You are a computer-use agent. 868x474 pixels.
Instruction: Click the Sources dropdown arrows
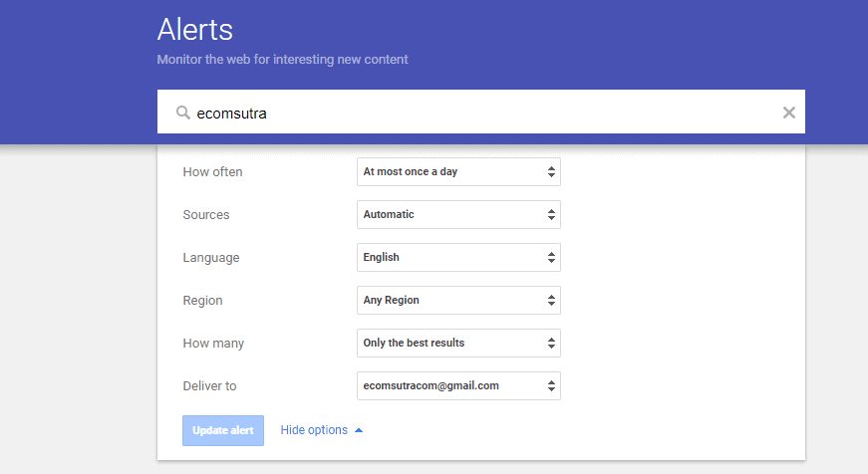pos(551,215)
